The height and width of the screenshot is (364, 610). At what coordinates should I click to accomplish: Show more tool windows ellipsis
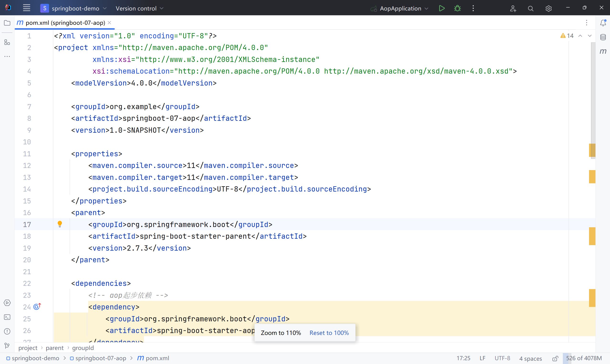pyautogui.click(x=7, y=56)
